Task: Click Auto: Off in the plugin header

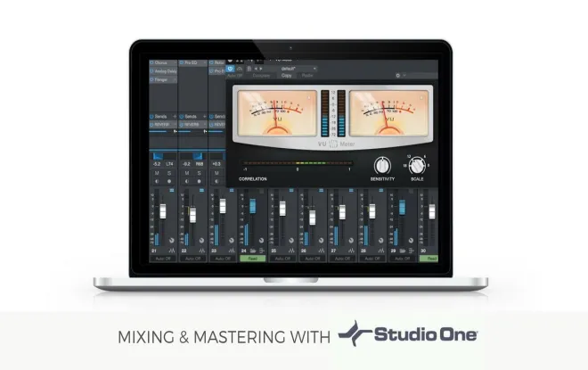Action: pos(234,76)
